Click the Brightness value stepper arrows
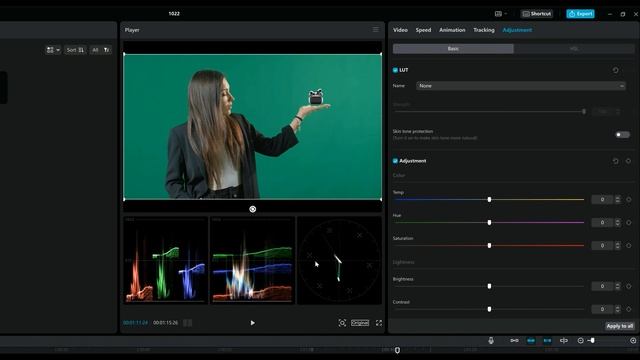 click(x=618, y=286)
